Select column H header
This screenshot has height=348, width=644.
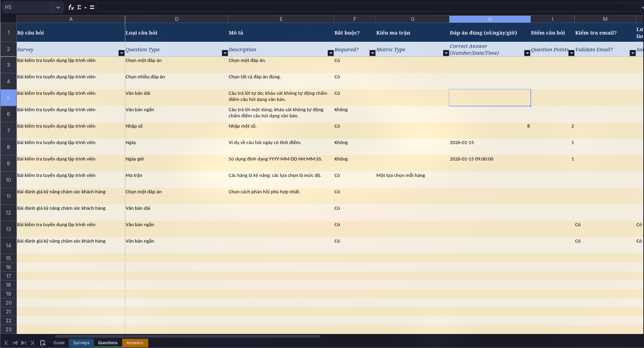click(x=490, y=19)
